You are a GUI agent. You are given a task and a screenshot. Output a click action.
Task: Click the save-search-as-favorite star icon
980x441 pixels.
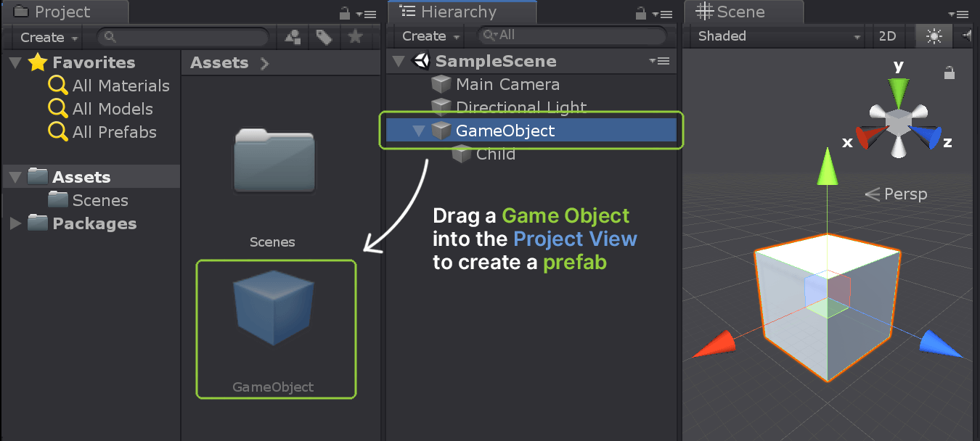356,37
